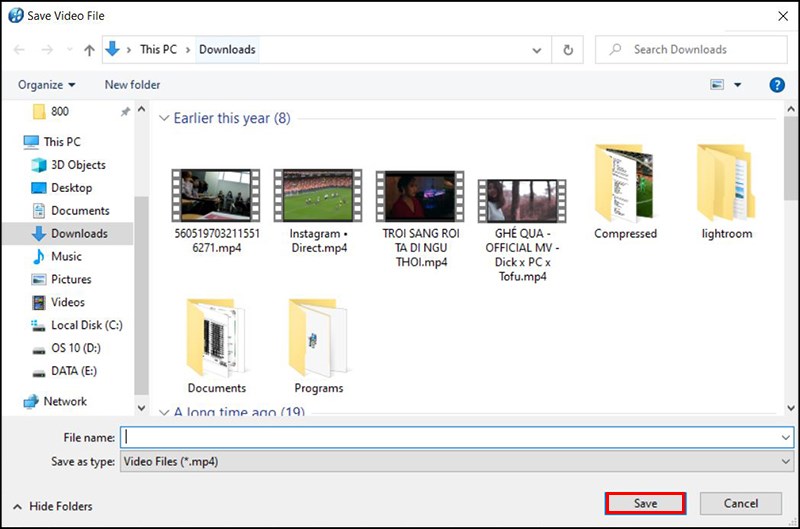The image size is (800, 529).
Task: Change the view layout icon
Action: click(717, 85)
